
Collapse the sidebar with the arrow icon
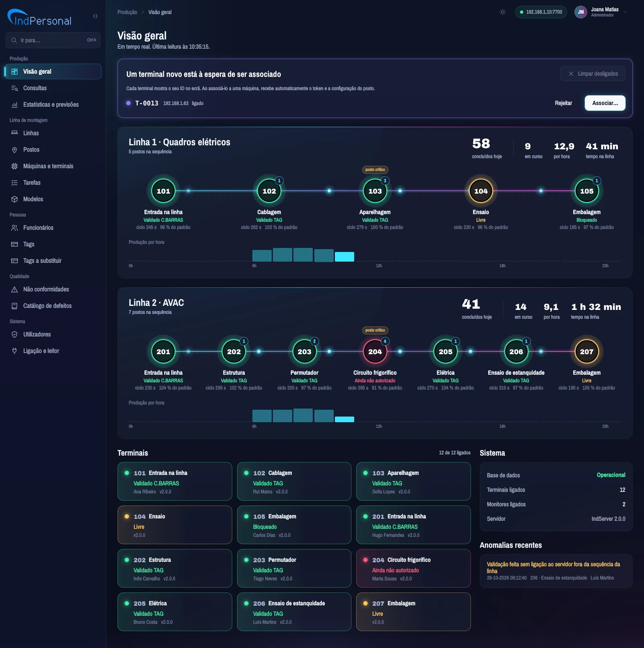(95, 16)
